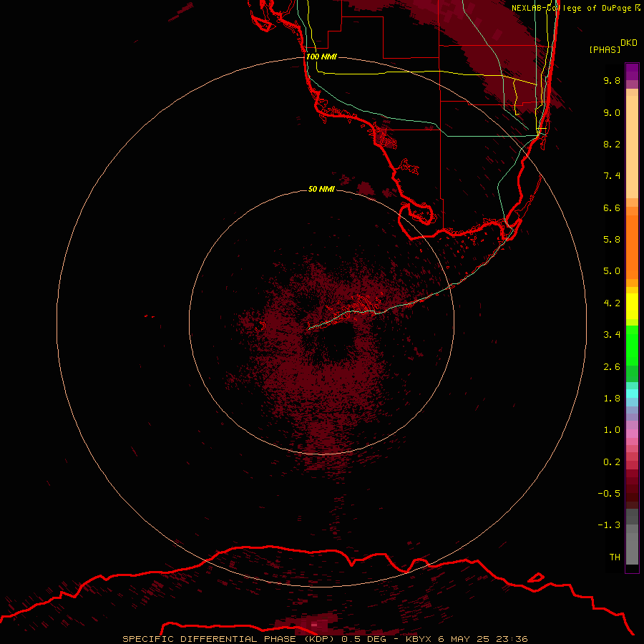Select the 1.0 scale value
This screenshot has width=644, height=644.
(612, 430)
